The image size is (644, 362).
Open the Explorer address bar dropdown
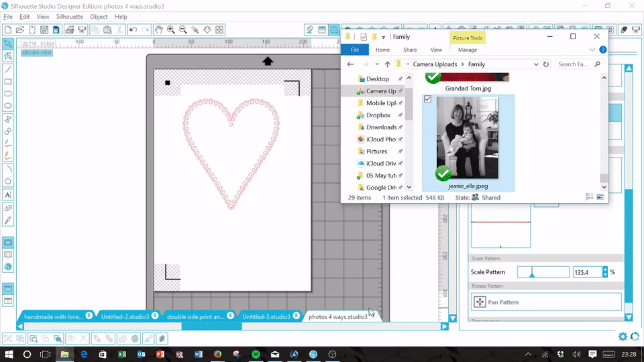pos(536,64)
